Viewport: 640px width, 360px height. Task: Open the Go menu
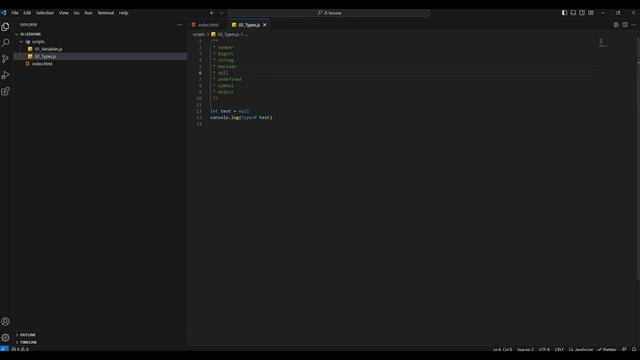coord(76,13)
